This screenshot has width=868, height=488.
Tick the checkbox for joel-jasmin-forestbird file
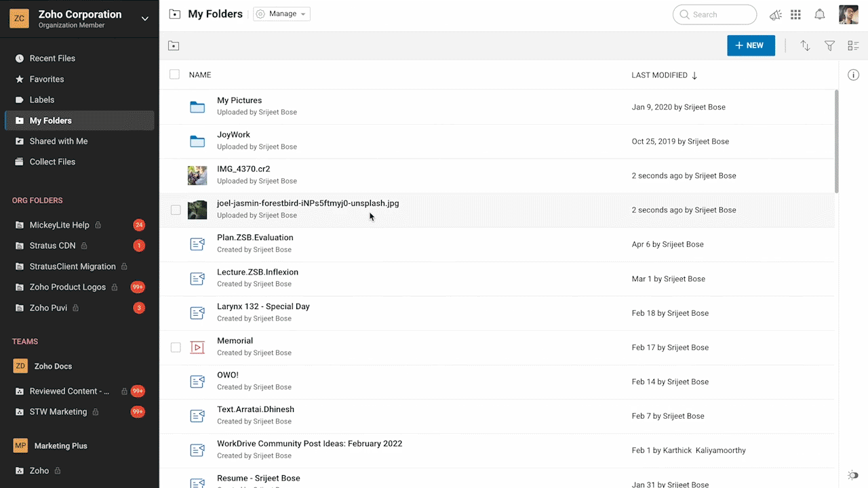tap(176, 210)
